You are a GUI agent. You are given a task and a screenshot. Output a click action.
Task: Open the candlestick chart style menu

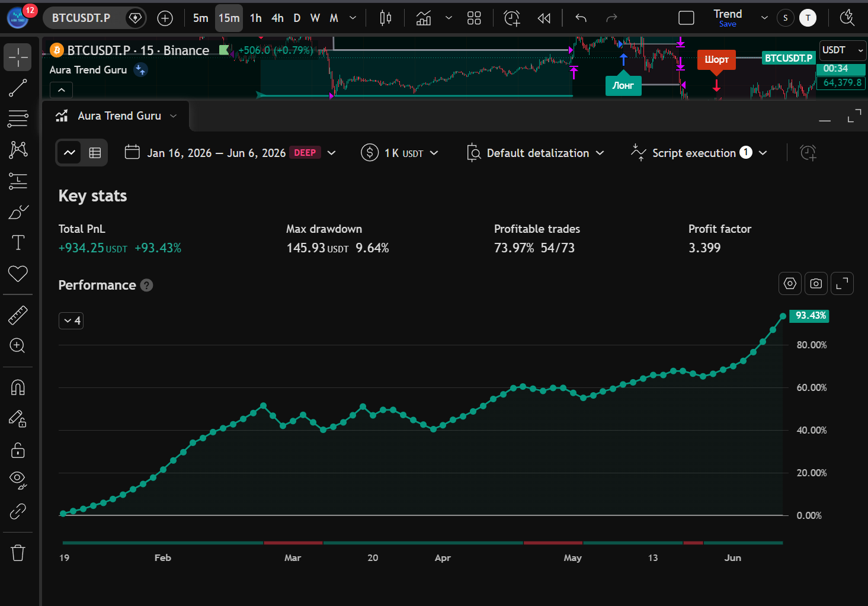pos(386,18)
